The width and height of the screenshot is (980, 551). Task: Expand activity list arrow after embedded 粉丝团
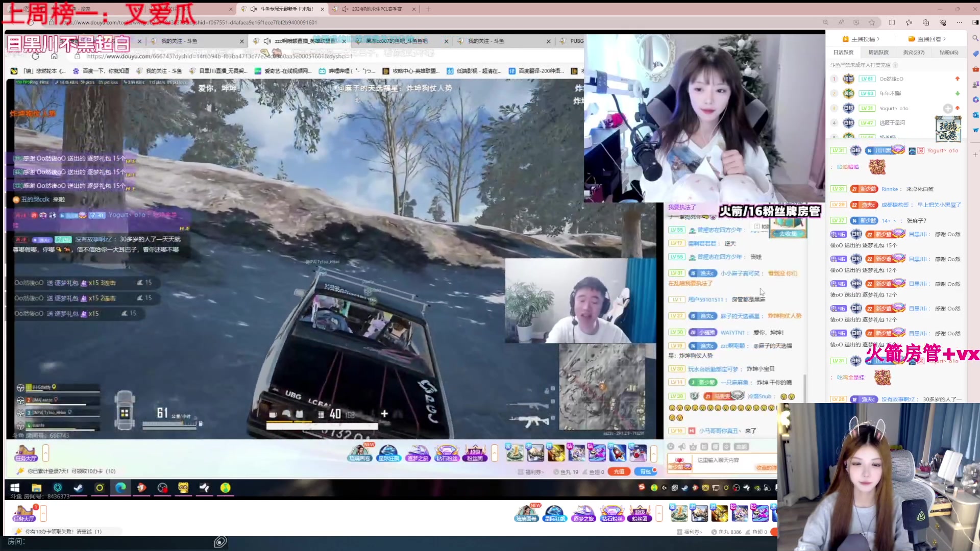494,453
